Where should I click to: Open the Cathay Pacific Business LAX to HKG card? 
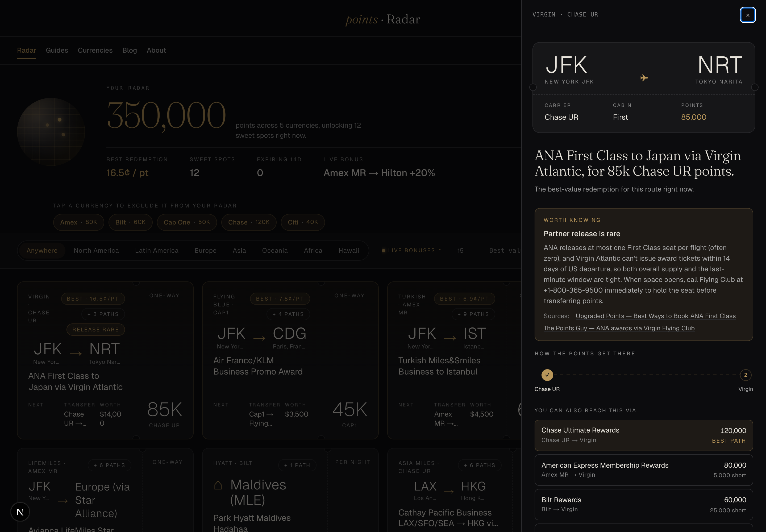(x=454, y=490)
